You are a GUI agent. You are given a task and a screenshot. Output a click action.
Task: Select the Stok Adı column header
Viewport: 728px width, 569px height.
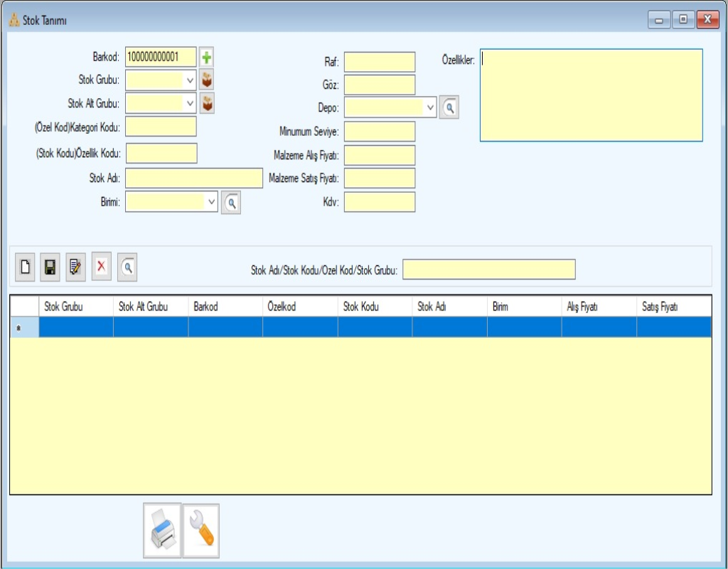point(449,307)
